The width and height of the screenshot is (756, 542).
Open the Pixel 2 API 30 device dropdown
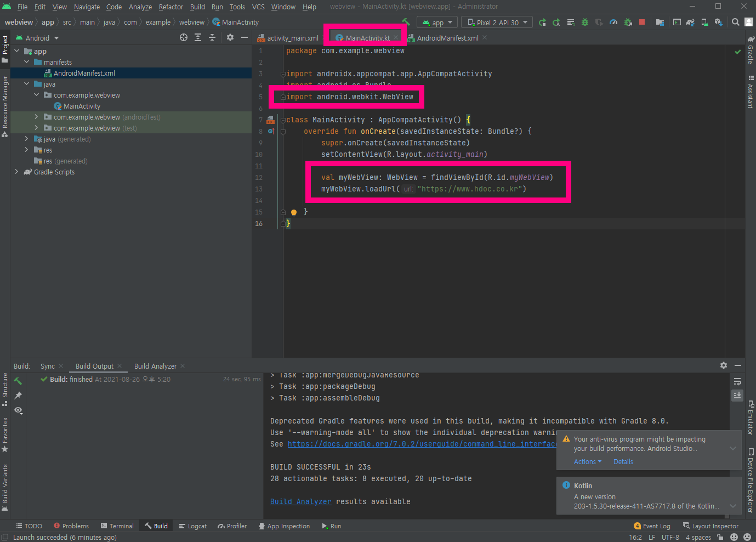(x=497, y=22)
